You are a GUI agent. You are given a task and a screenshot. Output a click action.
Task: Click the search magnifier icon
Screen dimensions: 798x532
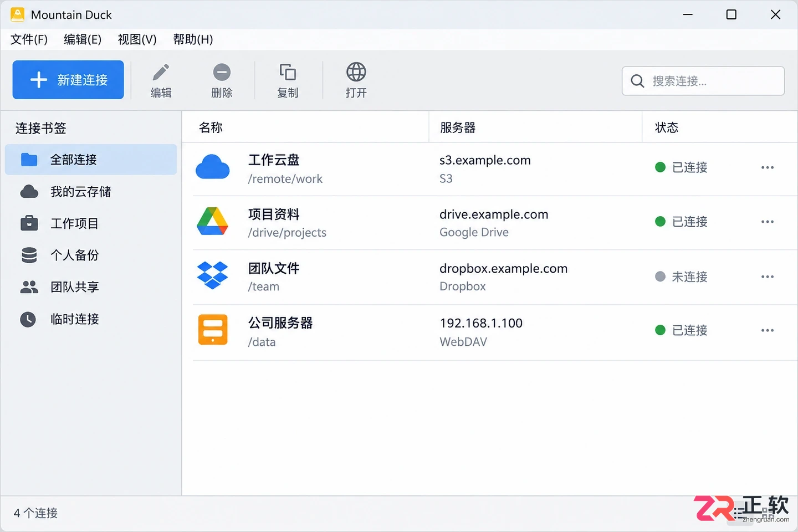pyautogui.click(x=638, y=81)
